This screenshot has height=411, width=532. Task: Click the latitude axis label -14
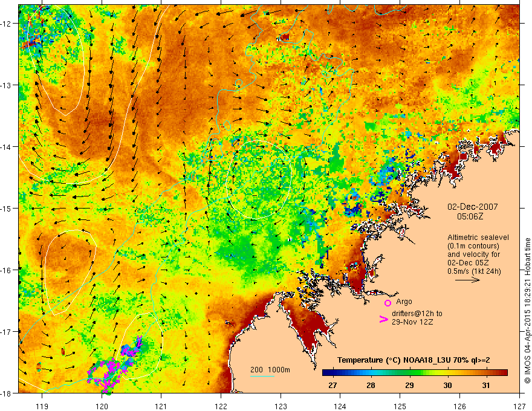[7, 147]
